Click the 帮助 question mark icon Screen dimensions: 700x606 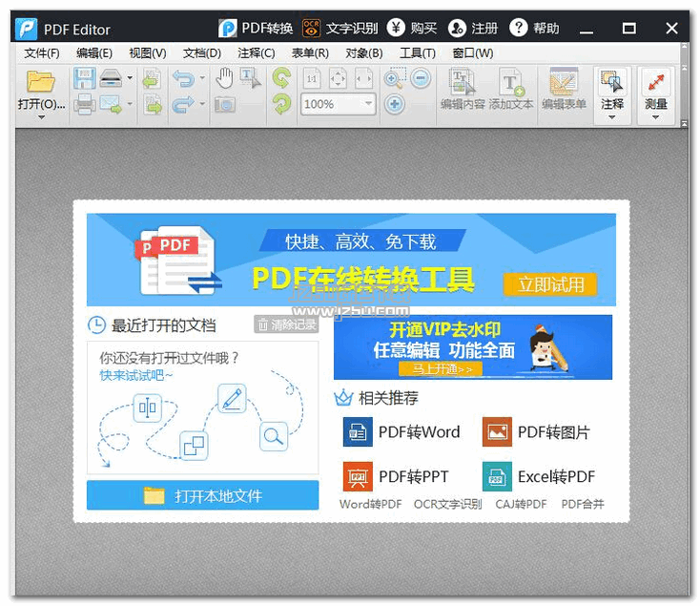point(518,28)
